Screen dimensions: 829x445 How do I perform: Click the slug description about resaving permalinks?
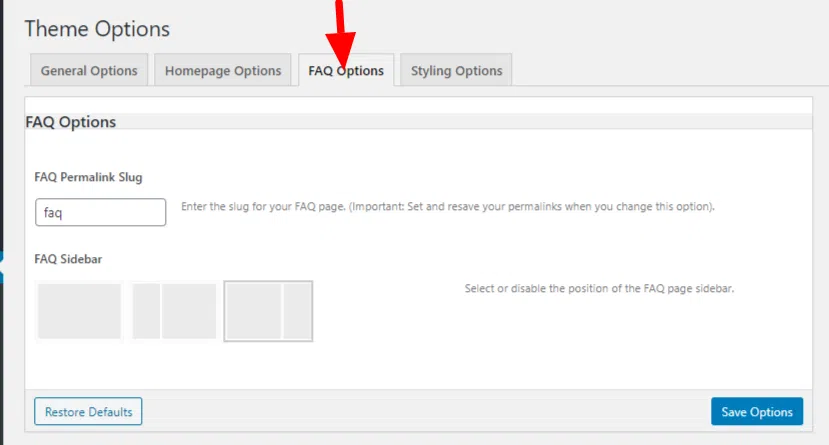tap(447, 207)
